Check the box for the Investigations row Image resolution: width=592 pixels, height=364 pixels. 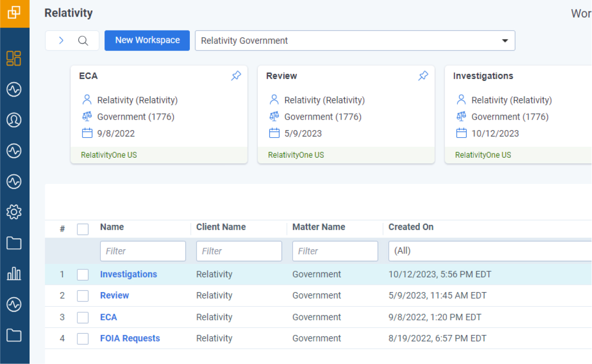pos(83,275)
